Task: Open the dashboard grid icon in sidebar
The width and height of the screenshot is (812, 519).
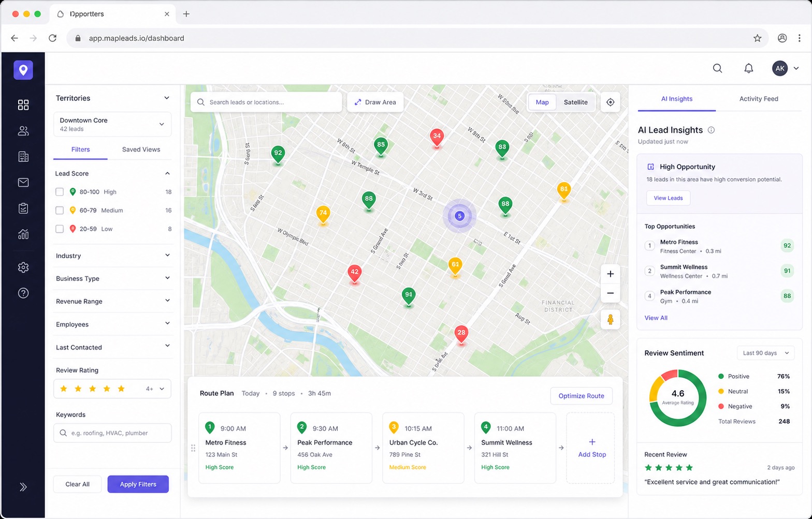Action: pyautogui.click(x=23, y=105)
